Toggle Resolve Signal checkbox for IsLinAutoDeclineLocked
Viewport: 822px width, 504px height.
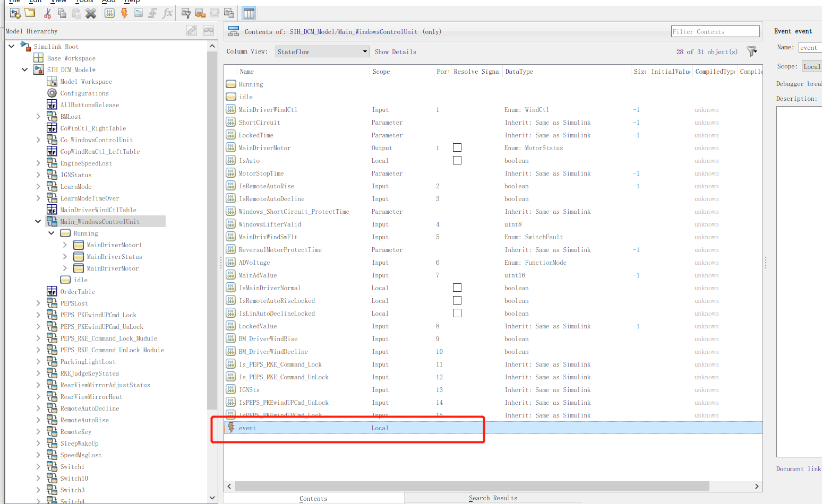click(x=457, y=313)
